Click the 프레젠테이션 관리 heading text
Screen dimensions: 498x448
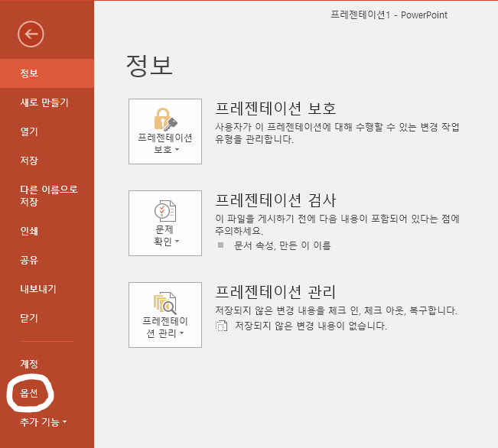pyautogui.click(x=275, y=292)
